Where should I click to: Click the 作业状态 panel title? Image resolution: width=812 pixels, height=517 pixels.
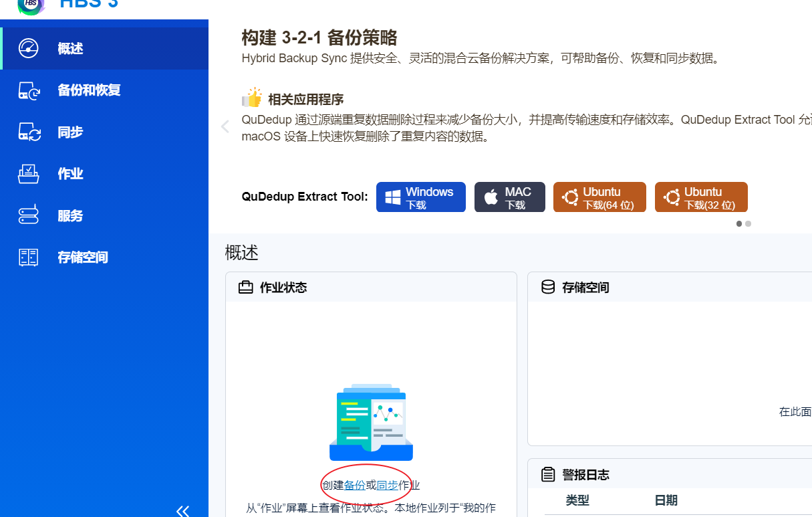tap(283, 288)
